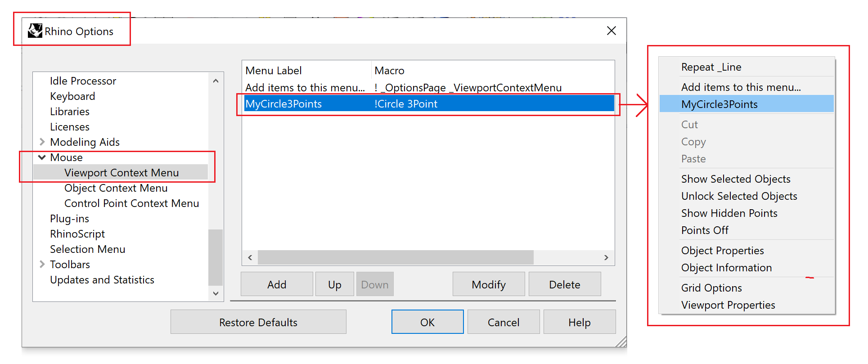Select 'Add items to this menu...' list row

pos(428,87)
